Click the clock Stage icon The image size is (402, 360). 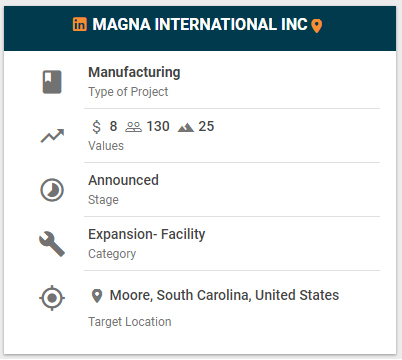(52, 190)
